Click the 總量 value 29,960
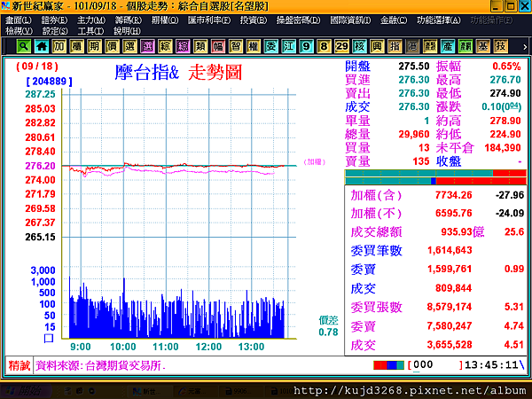The image size is (532, 399). click(x=414, y=135)
